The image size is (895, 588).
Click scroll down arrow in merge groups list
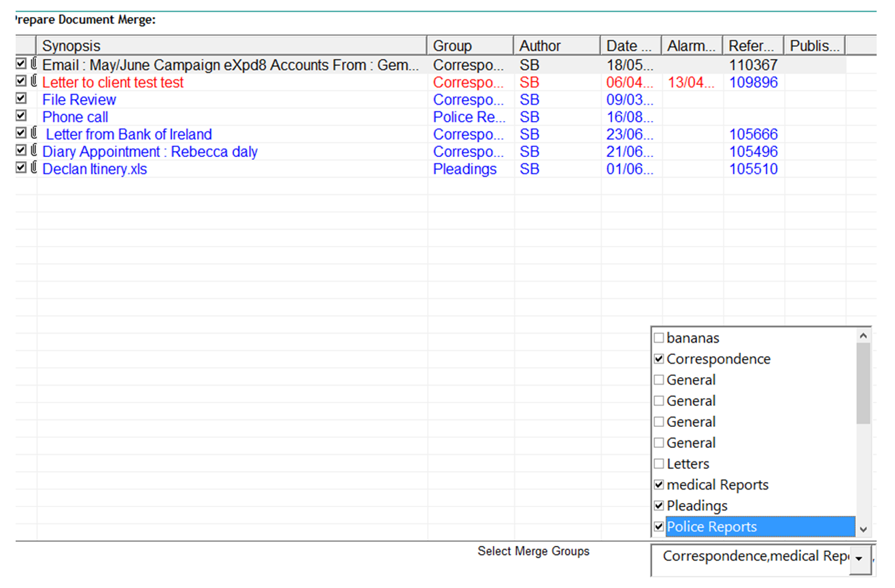863,530
